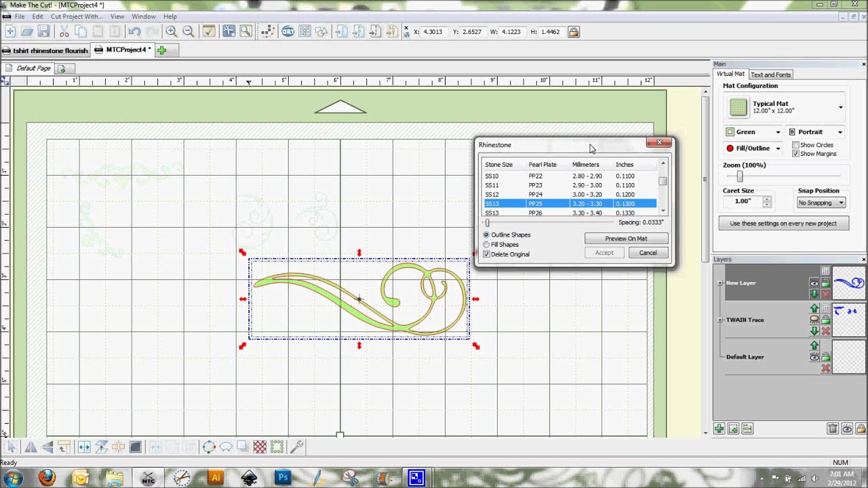Click the node circle shape icon
This screenshot has height=488, width=868.
[x=209, y=447]
